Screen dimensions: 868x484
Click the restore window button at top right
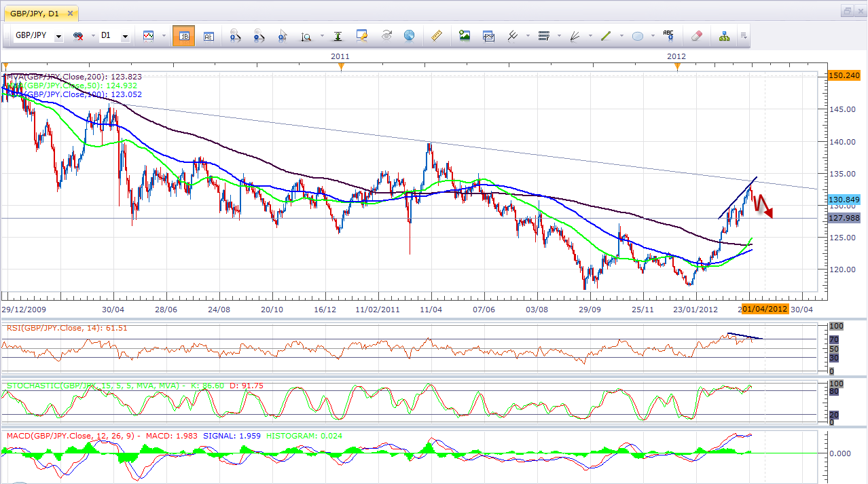[x=847, y=11]
